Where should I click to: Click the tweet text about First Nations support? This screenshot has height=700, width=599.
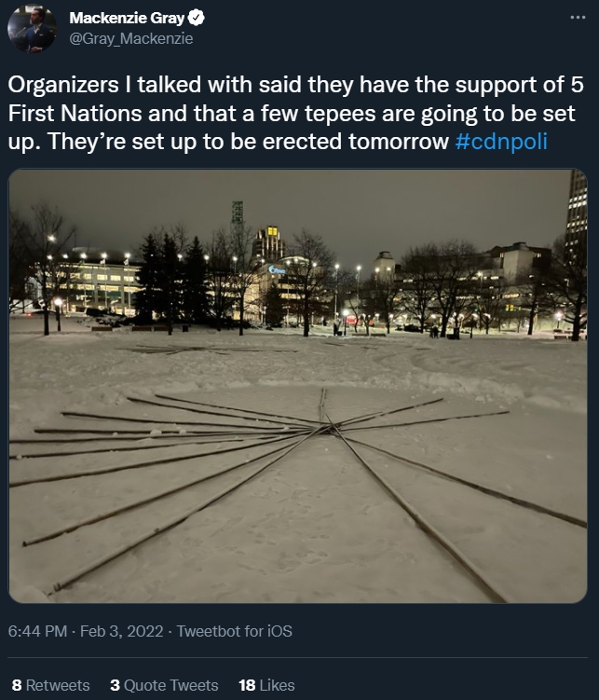click(x=295, y=114)
